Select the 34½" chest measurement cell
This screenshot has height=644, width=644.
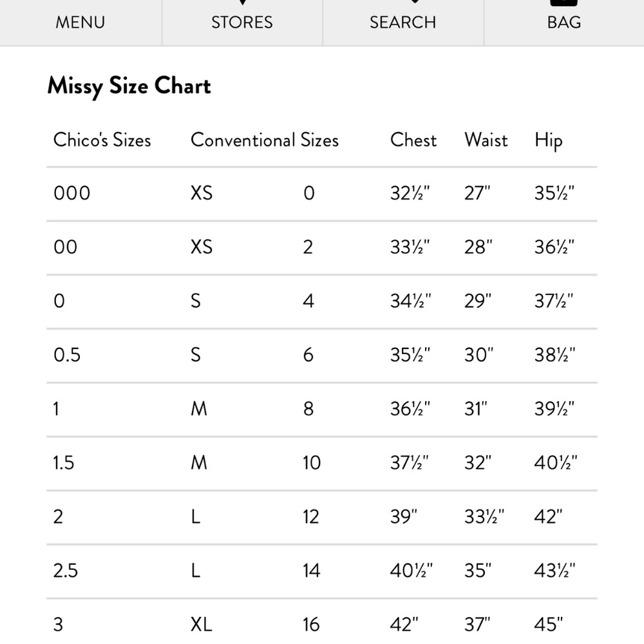click(x=410, y=301)
